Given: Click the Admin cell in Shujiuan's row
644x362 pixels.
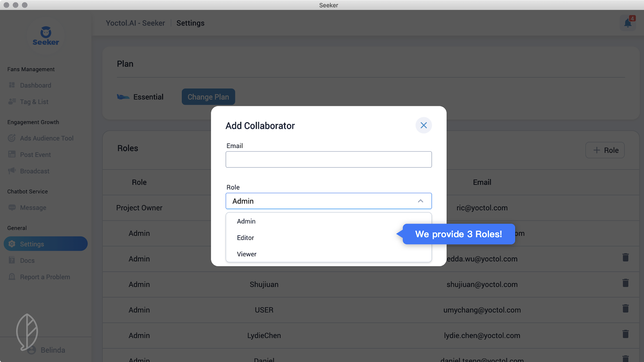Looking at the screenshot, I should (139, 284).
